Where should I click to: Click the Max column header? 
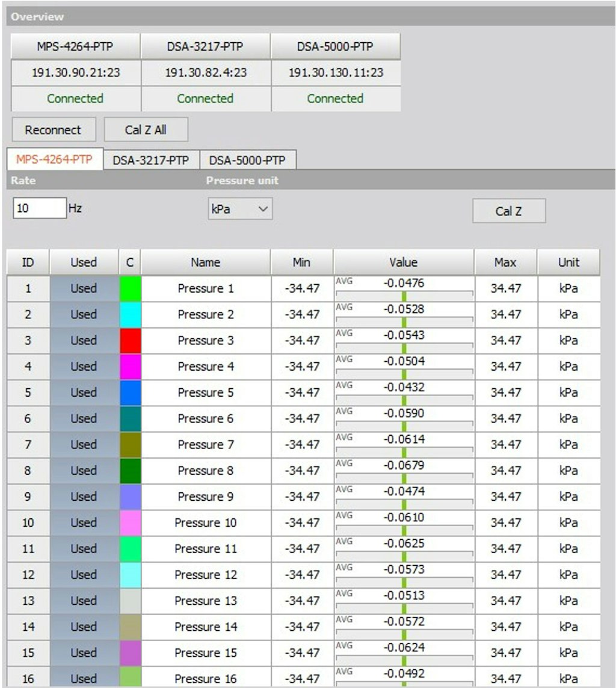click(505, 262)
